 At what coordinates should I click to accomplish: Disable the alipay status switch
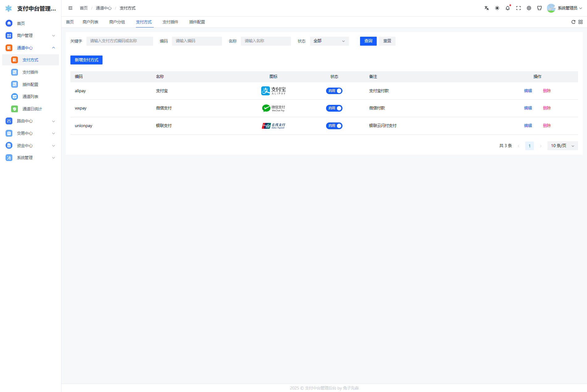(334, 91)
